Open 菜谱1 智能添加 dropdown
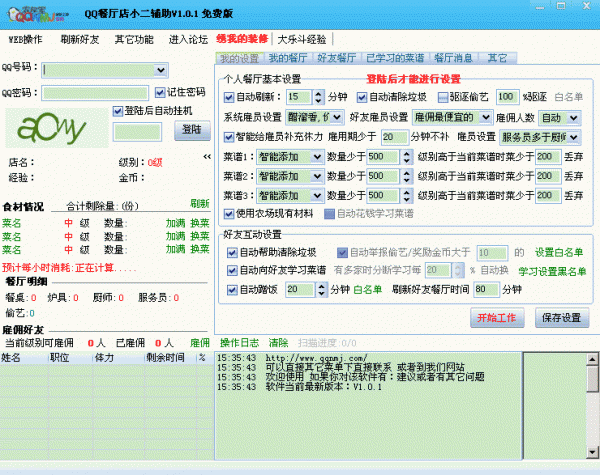 pos(317,157)
